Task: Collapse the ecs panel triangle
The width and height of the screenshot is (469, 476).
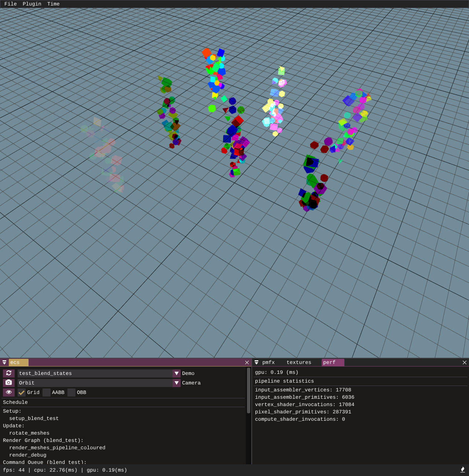Action: [x=4, y=362]
